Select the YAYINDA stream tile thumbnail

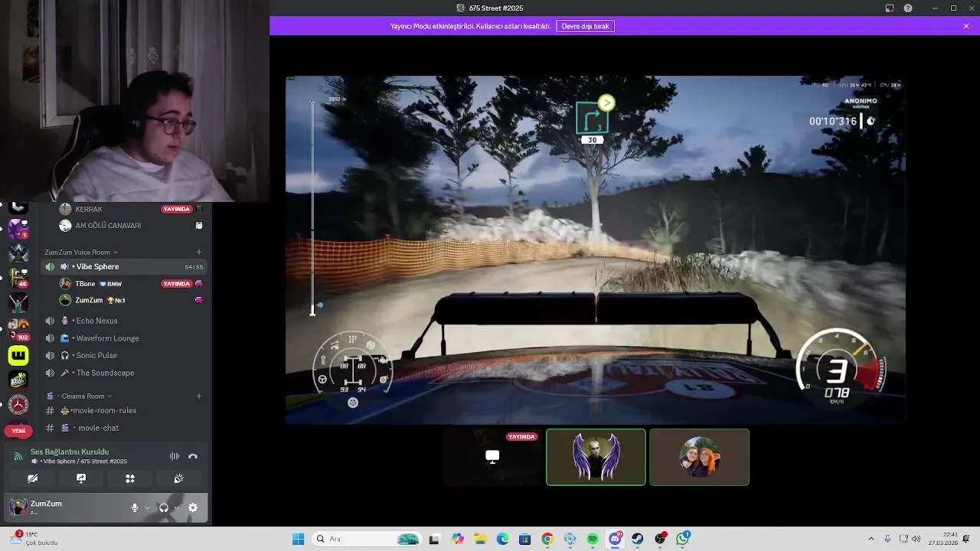click(x=492, y=457)
